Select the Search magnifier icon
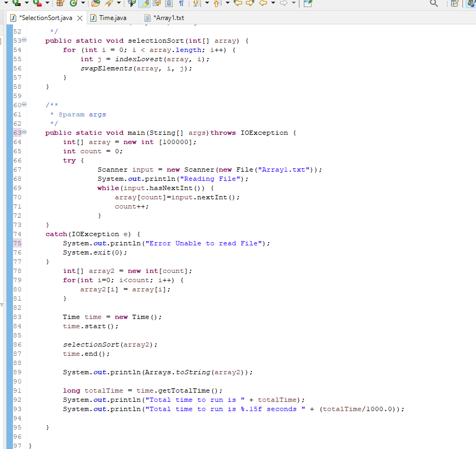Screen dimensions: 476x449 [433, 4]
